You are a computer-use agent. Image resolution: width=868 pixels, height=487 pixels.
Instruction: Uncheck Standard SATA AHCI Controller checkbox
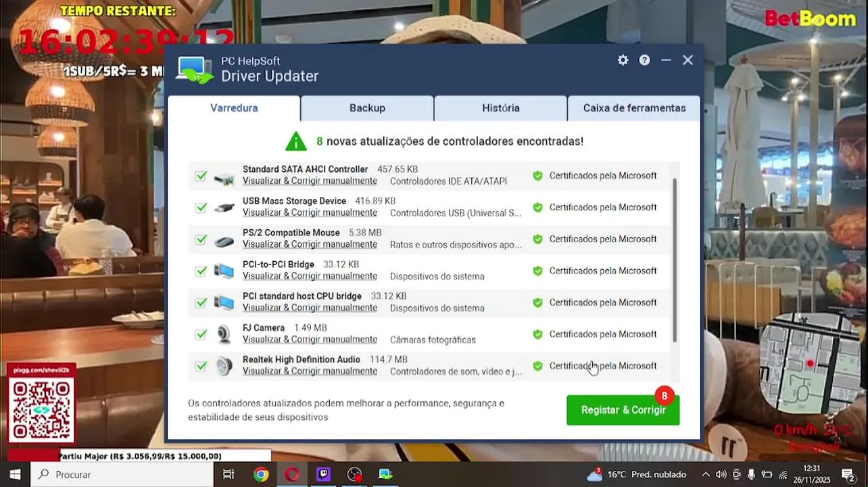[201, 176]
